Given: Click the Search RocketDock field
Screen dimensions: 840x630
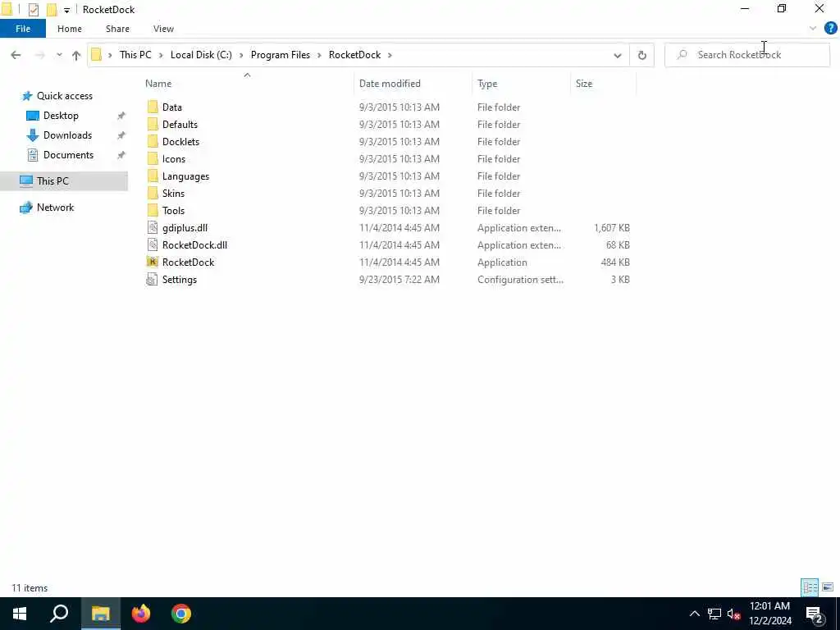Looking at the screenshot, I should pos(746,55).
